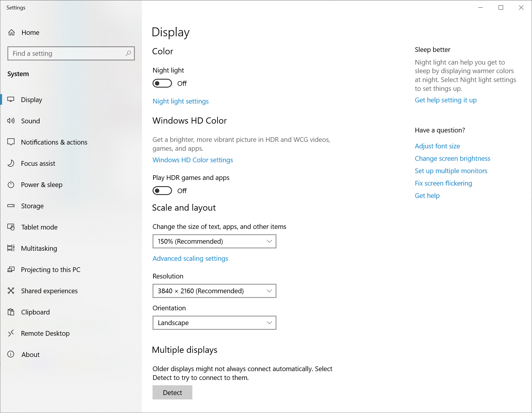The height and width of the screenshot is (413, 532).
Task: Select the Power & sleep icon
Action: [11, 184]
